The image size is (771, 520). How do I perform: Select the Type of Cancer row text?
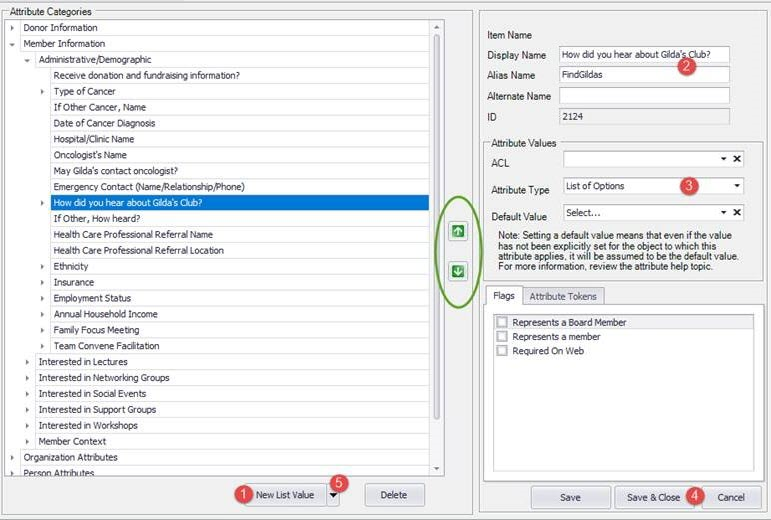pos(85,91)
